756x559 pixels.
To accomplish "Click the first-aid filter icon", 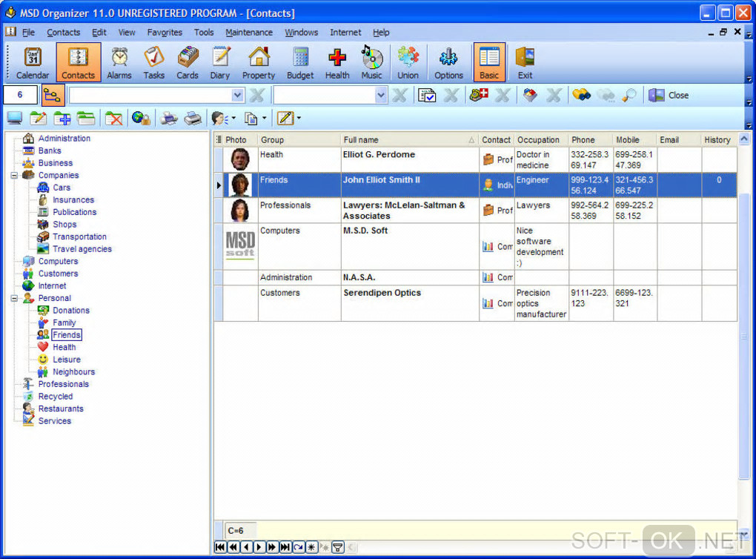I will pyautogui.click(x=479, y=95).
